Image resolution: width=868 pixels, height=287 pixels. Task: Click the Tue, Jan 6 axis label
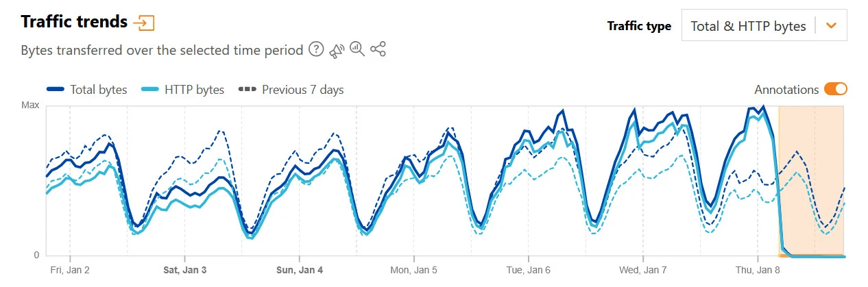click(528, 270)
